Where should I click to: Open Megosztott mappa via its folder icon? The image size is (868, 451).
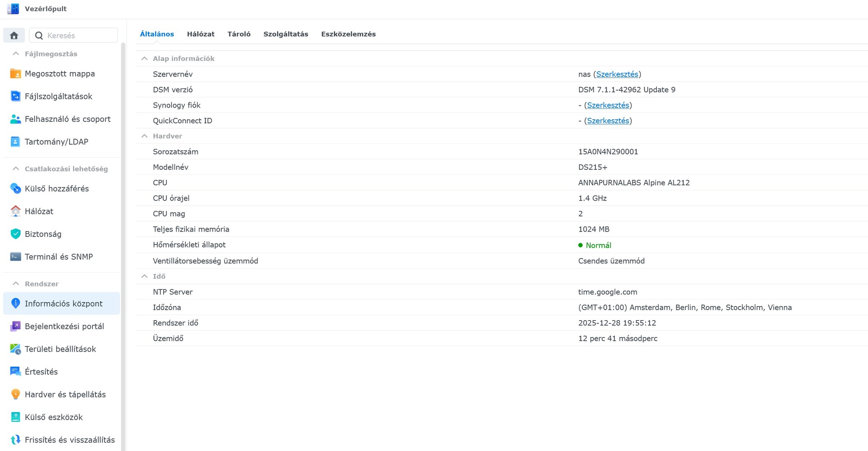[x=16, y=74]
